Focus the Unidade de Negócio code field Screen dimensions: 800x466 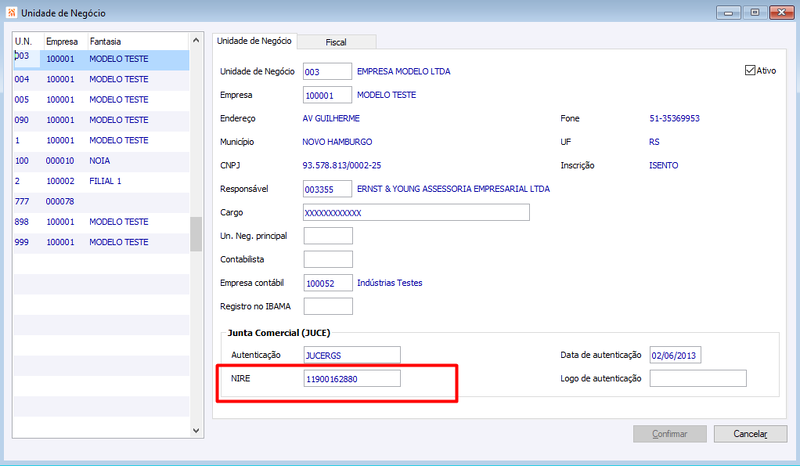[x=327, y=71]
